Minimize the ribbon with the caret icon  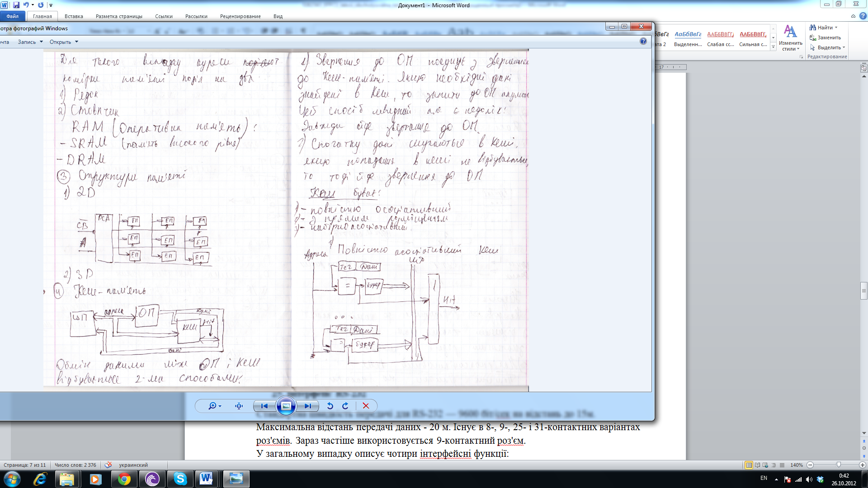point(853,16)
